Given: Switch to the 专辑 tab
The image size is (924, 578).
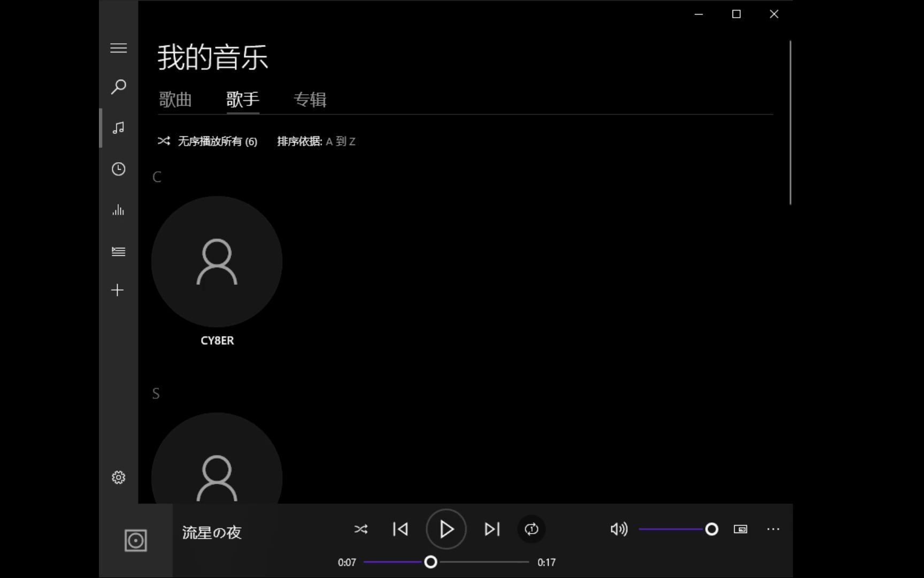Looking at the screenshot, I should coord(310,100).
